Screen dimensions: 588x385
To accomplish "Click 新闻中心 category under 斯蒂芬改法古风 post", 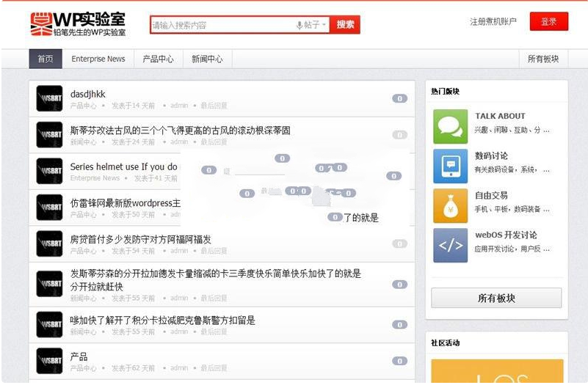I will point(83,142).
